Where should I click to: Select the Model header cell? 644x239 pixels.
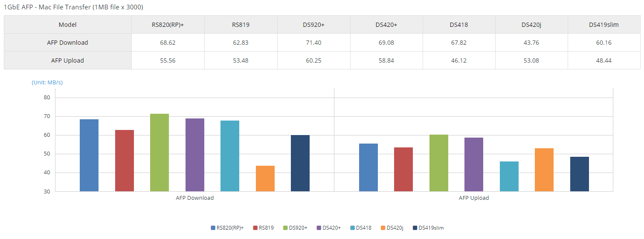[68, 25]
